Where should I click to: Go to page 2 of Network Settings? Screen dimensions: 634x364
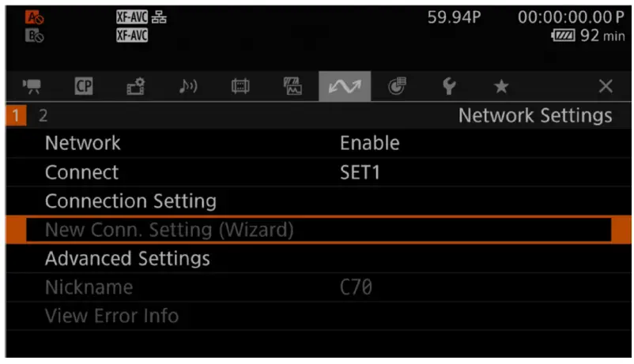(x=43, y=116)
